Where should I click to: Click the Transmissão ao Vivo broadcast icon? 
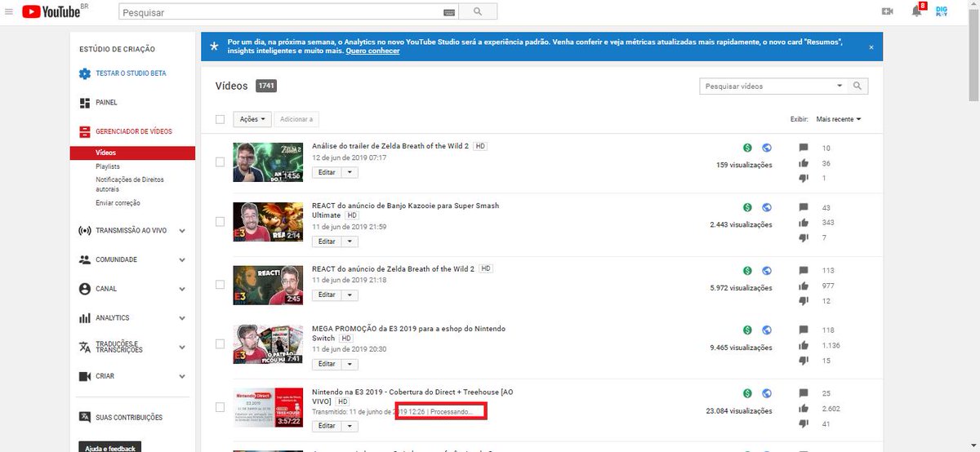coord(85,231)
